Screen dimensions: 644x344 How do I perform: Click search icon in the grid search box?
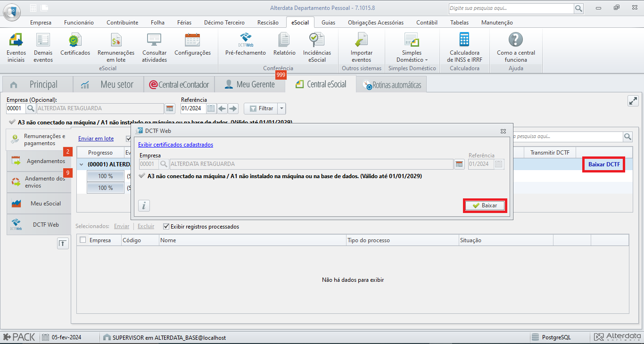tap(627, 137)
